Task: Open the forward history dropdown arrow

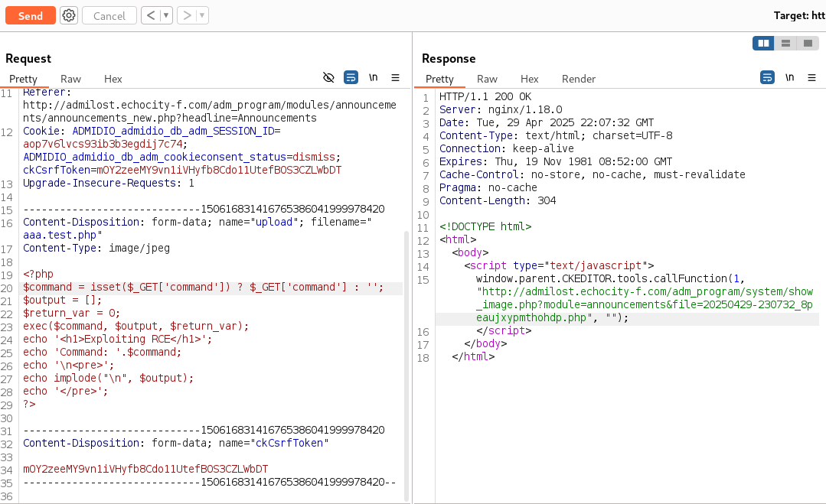Action: click(x=202, y=16)
